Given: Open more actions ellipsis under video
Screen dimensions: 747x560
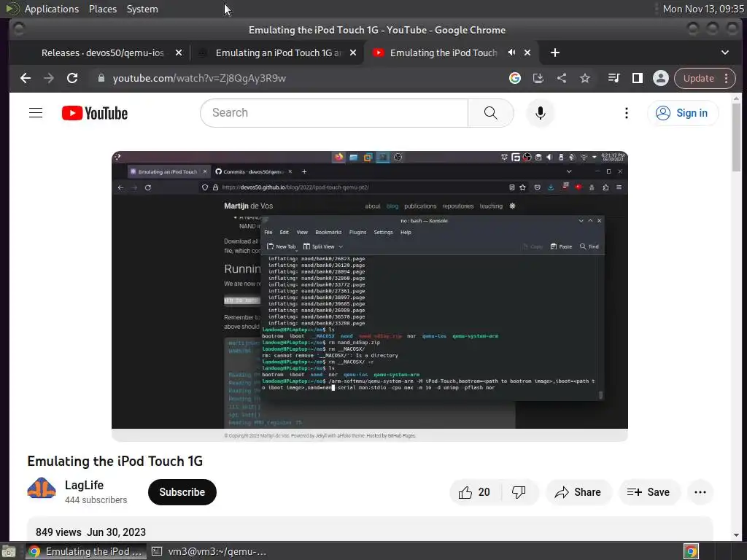Looking at the screenshot, I should coord(700,492).
